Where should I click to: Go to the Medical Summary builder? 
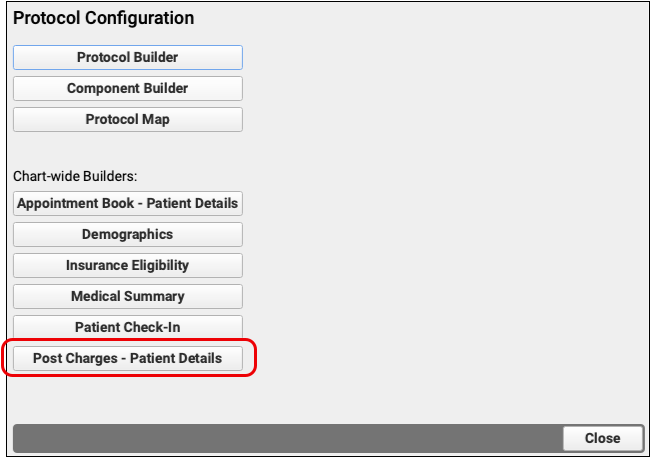(x=127, y=296)
